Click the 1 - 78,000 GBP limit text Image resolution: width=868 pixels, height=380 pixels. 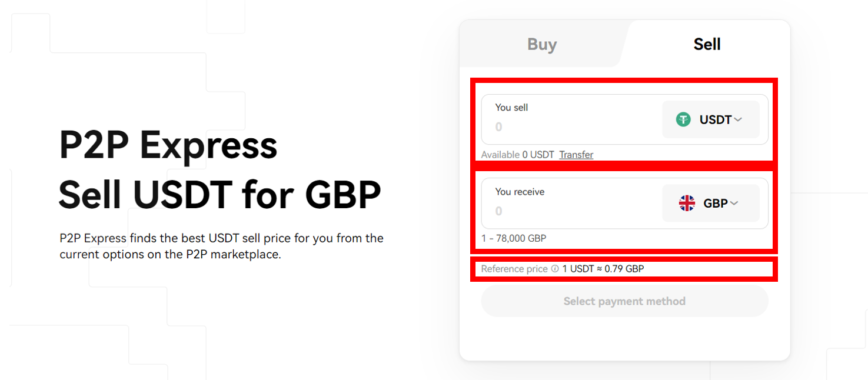[514, 238]
